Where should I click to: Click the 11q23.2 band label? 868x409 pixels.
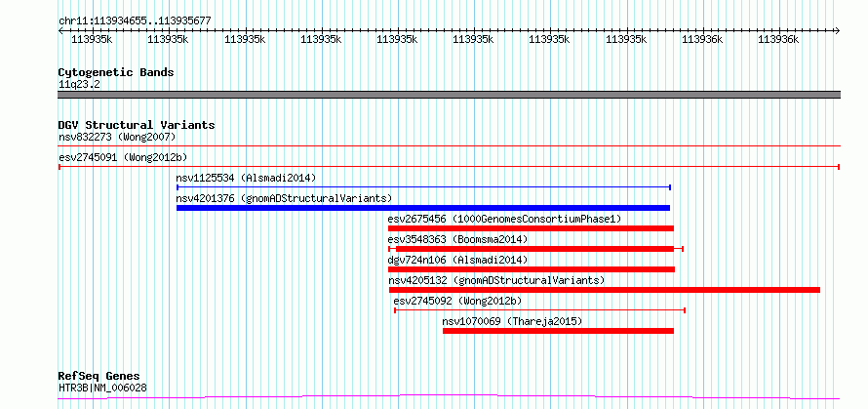tap(79, 85)
